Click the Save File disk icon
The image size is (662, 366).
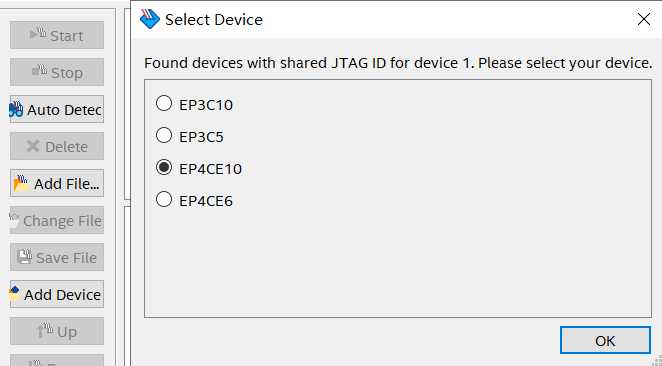coord(24,257)
